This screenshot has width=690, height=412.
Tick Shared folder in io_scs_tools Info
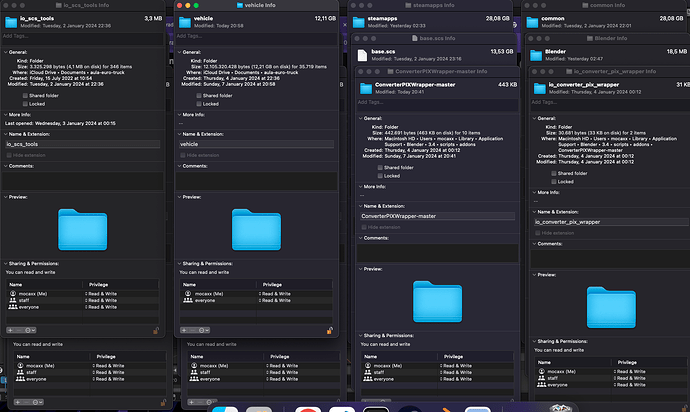point(25,96)
